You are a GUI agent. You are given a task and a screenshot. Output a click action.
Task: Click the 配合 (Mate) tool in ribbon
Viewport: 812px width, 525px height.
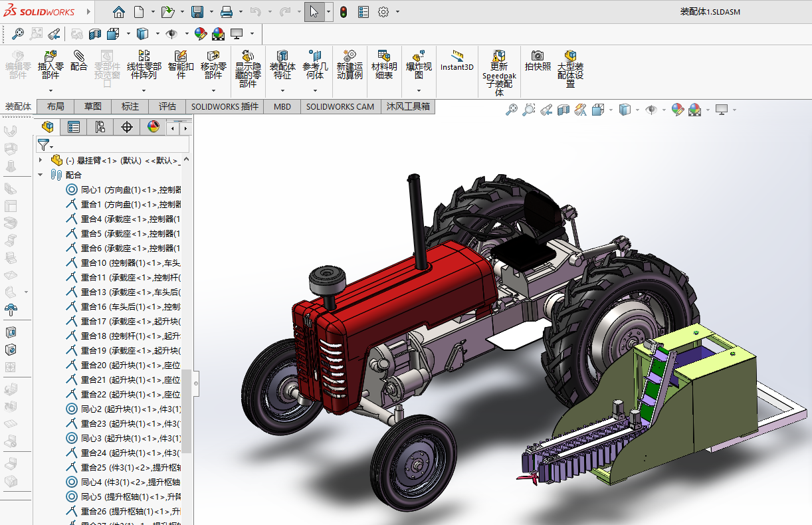coord(79,60)
